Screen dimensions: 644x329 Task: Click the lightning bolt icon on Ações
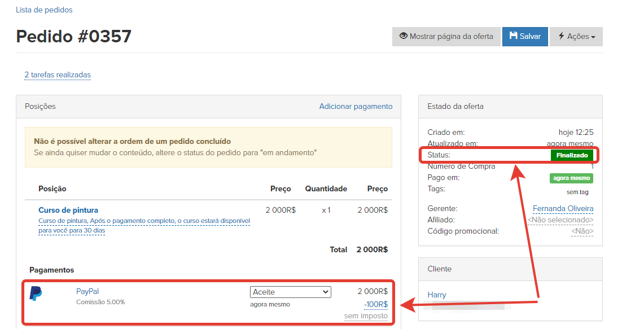(x=561, y=36)
